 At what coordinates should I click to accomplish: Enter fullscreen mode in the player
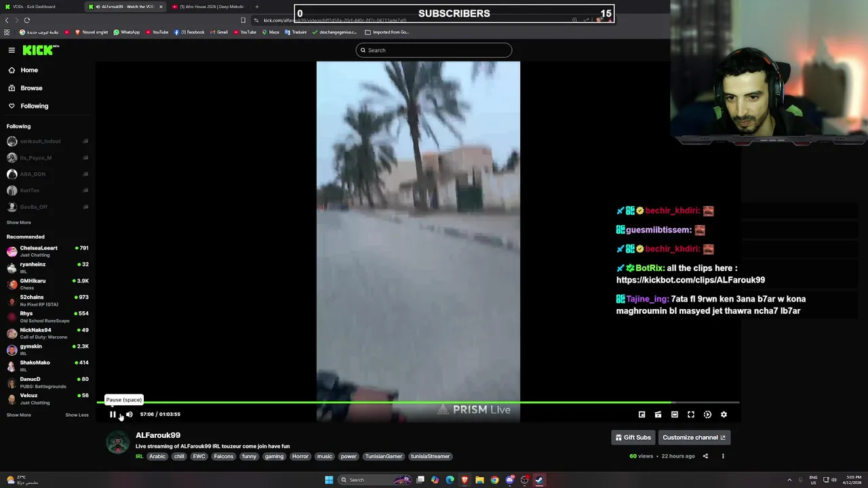[691, 414]
